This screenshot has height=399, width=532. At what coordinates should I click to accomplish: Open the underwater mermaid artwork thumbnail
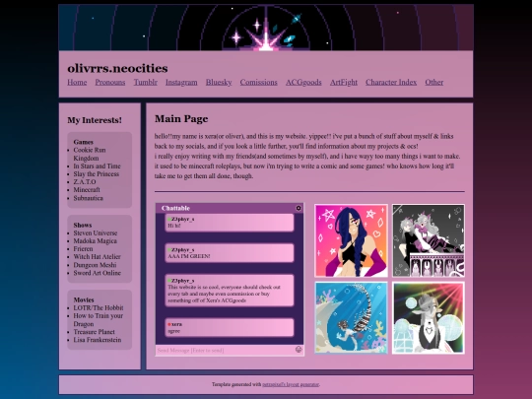click(351, 318)
